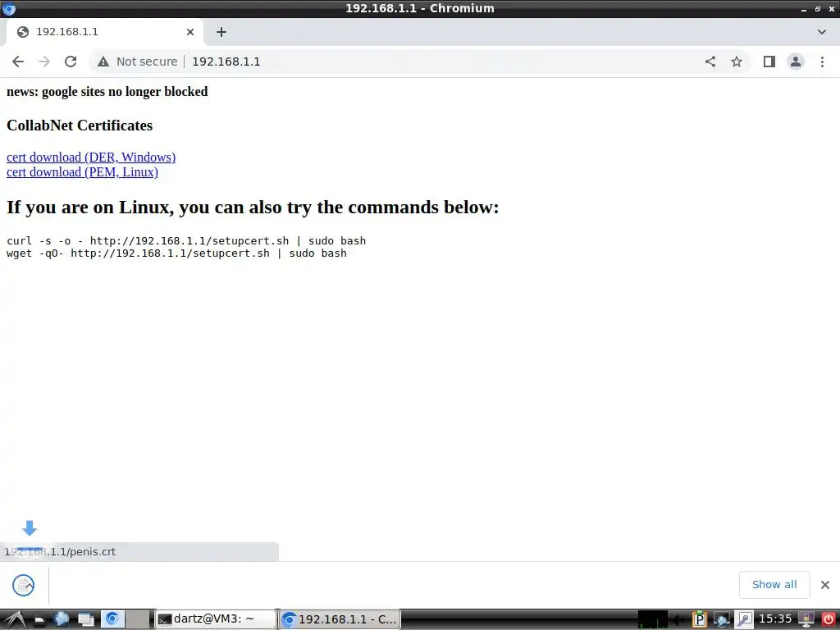This screenshot has width=840, height=630.
Task: Click the red power logout button
Action: (829, 619)
